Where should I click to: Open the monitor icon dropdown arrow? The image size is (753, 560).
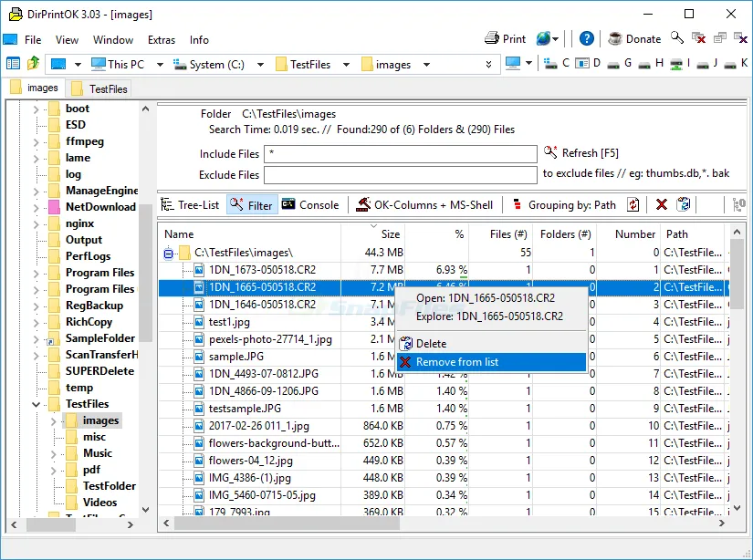528,63
